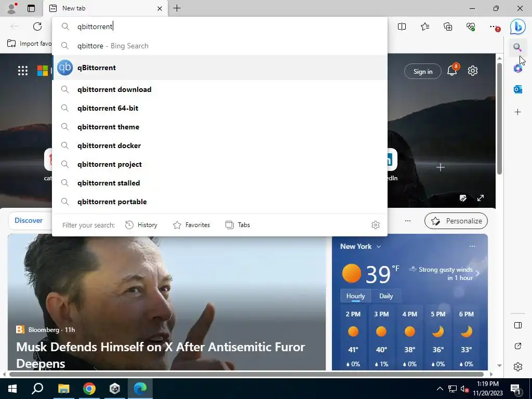Open the Edge profile icon

pyautogui.click(x=12, y=8)
